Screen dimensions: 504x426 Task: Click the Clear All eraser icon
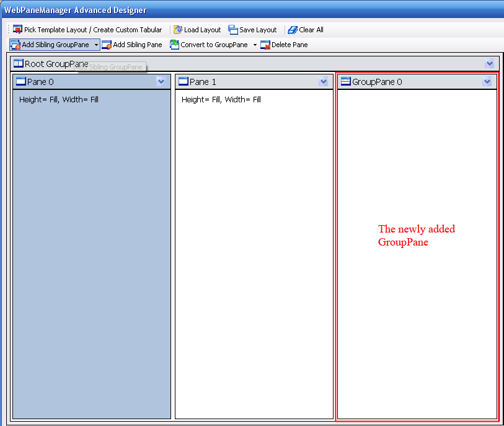293,30
